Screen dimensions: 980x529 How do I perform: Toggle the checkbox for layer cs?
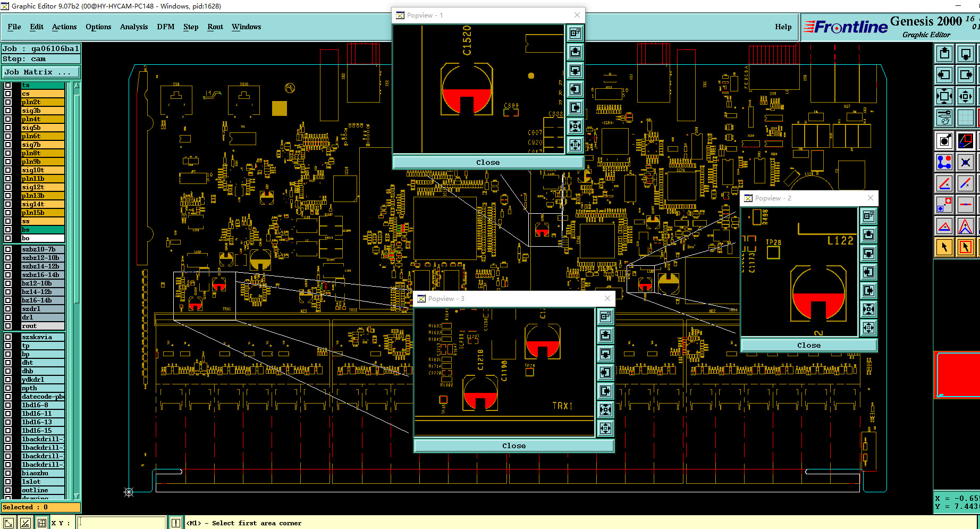click(8, 94)
